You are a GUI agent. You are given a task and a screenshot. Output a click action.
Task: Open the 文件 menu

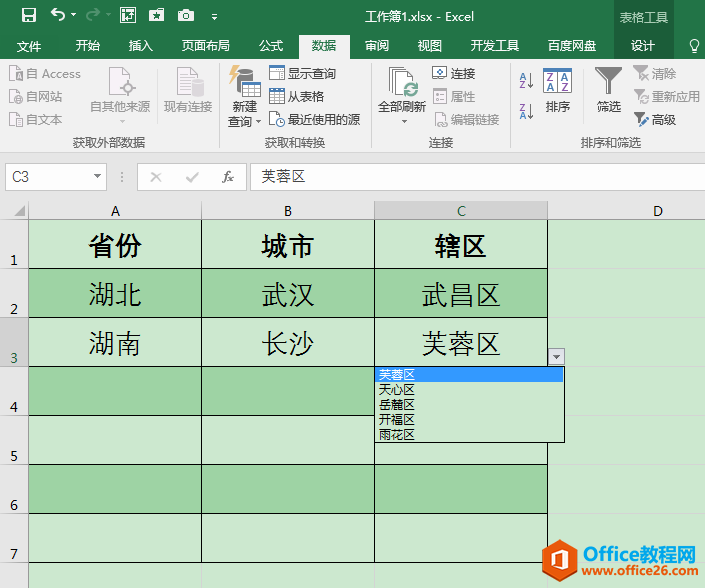(29, 46)
